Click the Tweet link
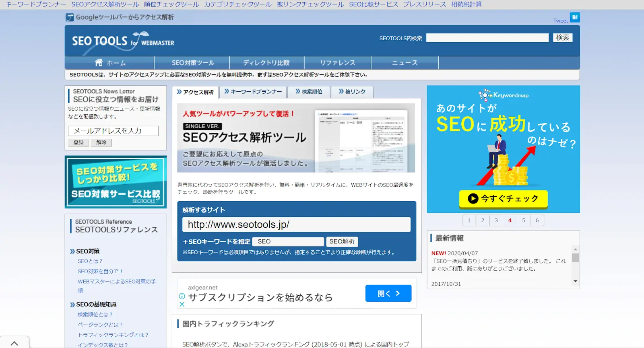The height and width of the screenshot is (348, 644). click(x=561, y=21)
